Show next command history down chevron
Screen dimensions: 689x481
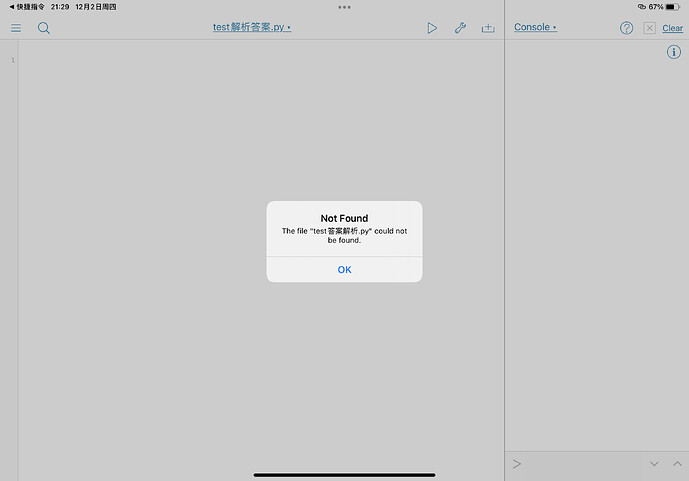click(654, 464)
